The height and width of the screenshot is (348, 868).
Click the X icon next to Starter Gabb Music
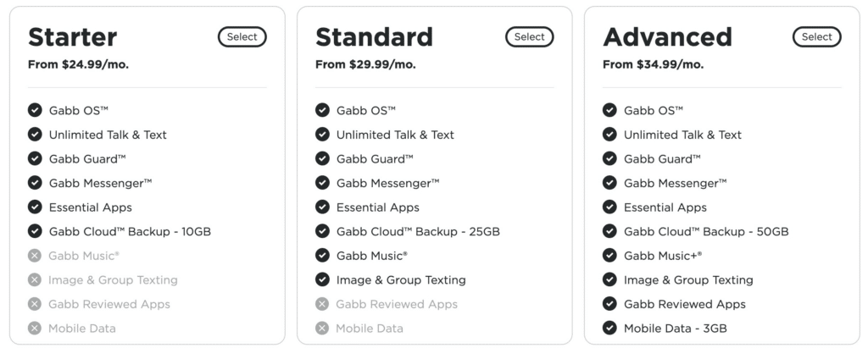coord(35,256)
